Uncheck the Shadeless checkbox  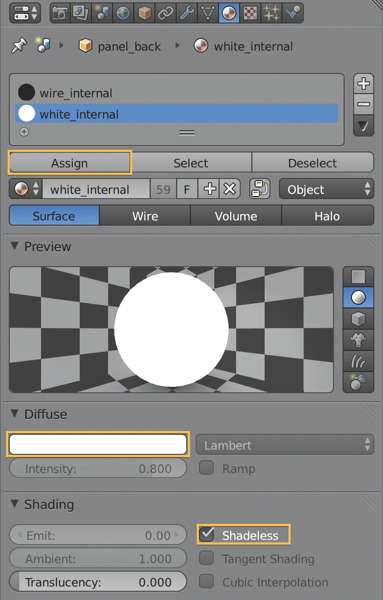(207, 534)
